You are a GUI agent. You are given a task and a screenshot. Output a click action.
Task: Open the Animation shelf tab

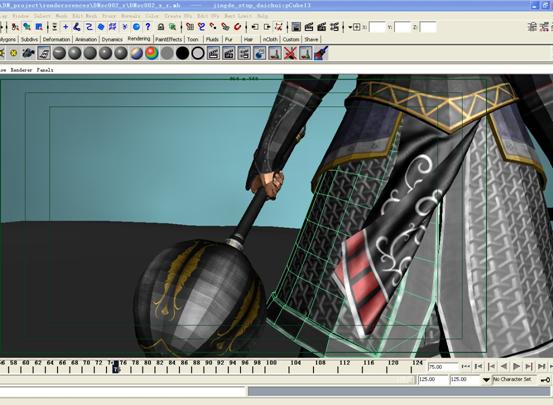(x=86, y=40)
